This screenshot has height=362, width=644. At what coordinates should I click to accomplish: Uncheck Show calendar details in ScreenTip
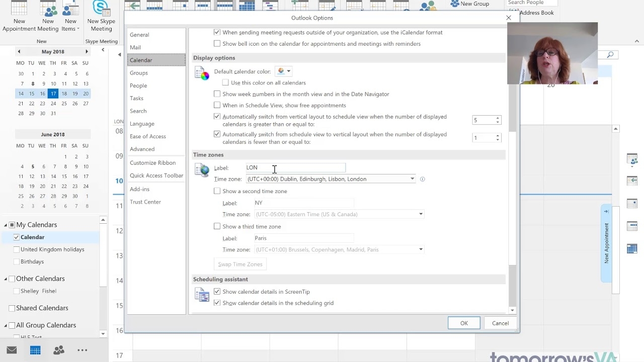pyautogui.click(x=217, y=291)
